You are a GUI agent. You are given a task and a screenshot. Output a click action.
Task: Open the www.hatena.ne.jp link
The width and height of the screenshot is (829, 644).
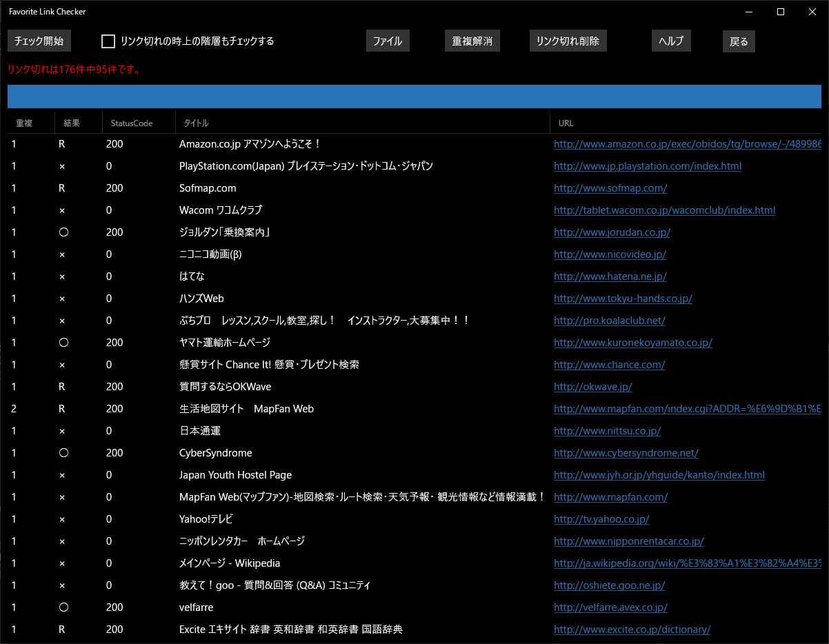pyautogui.click(x=610, y=276)
